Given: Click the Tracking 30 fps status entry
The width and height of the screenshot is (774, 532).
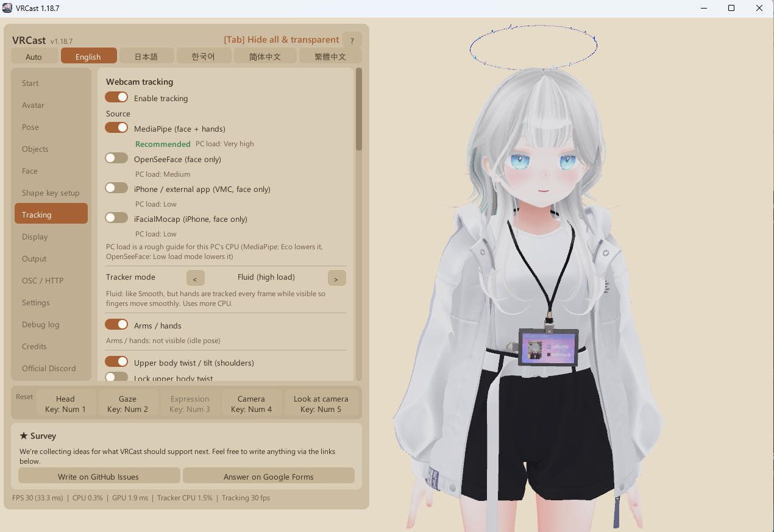Looking at the screenshot, I should point(246,498).
